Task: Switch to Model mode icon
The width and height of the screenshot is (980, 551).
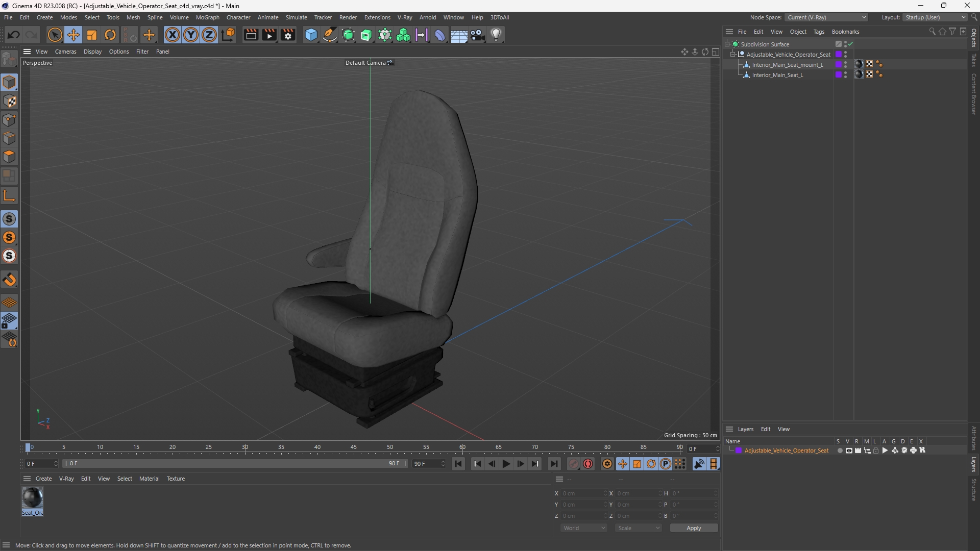Action: (9, 83)
